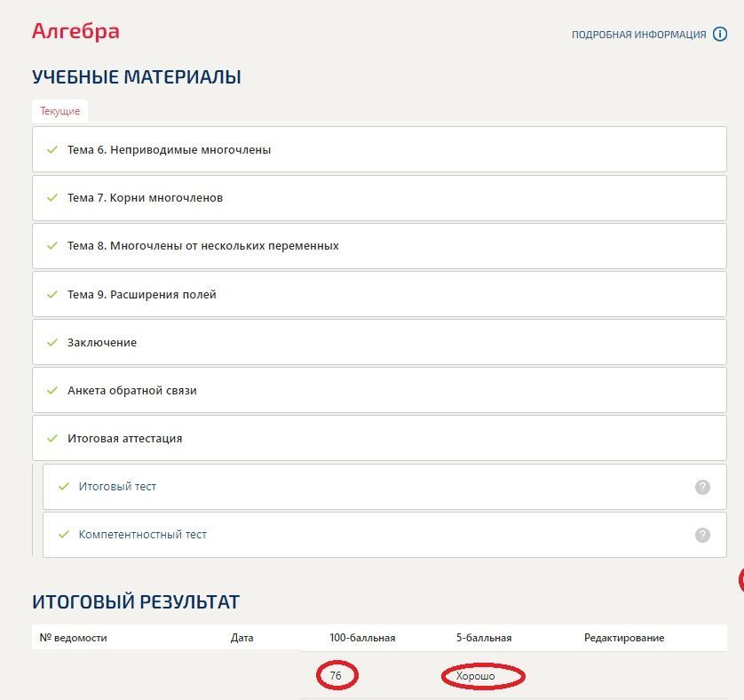Open the Компетентностный тест link
744x700 pixels.
point(142,534)
